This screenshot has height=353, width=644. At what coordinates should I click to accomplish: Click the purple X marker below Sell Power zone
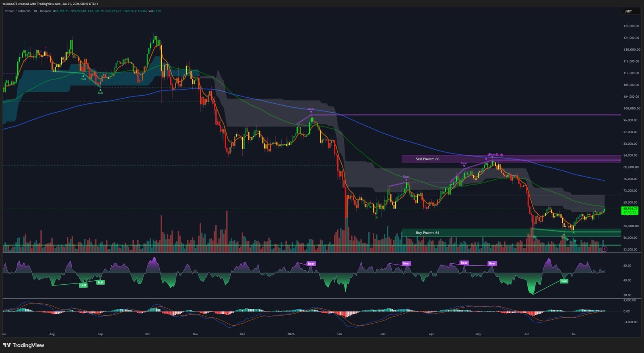pyautogui.click(x=486, y=159)
